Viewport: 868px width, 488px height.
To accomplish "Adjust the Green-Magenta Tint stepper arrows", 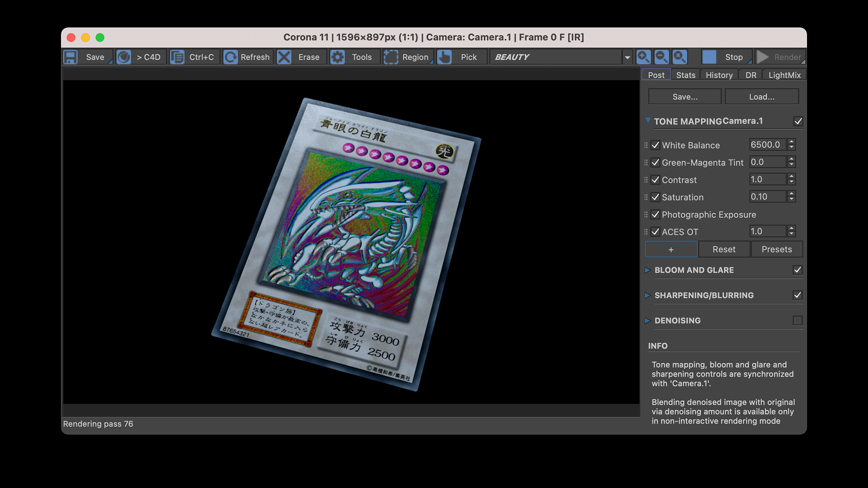I will (x=791, y=162).
